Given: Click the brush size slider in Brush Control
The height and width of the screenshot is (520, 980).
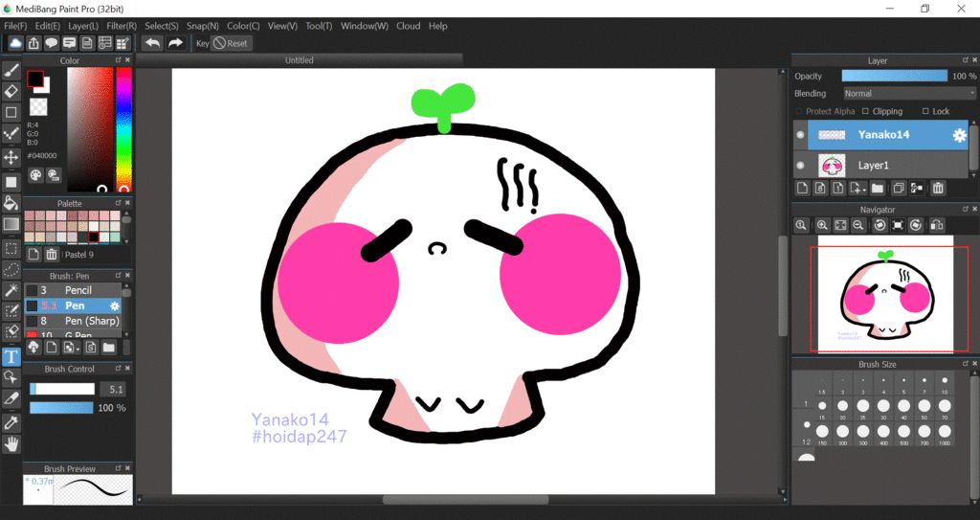Looking at the screenshot, I should (x=62, y=389).
